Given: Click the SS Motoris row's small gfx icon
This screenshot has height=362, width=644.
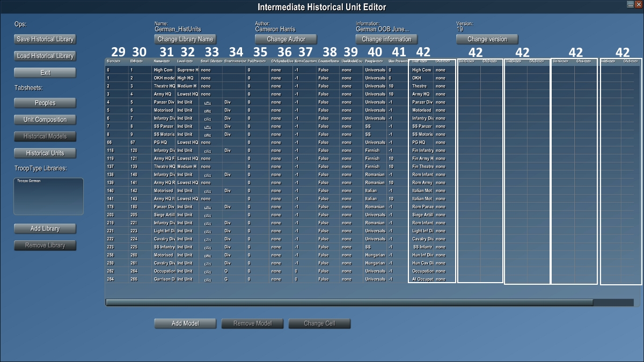Looking at the screenshot, I should [207, 135].
